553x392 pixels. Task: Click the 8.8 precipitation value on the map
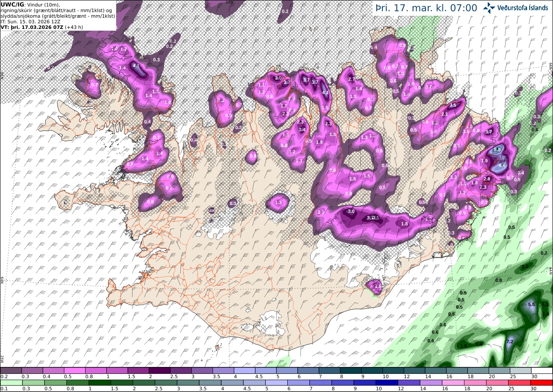tap(497, 149)
